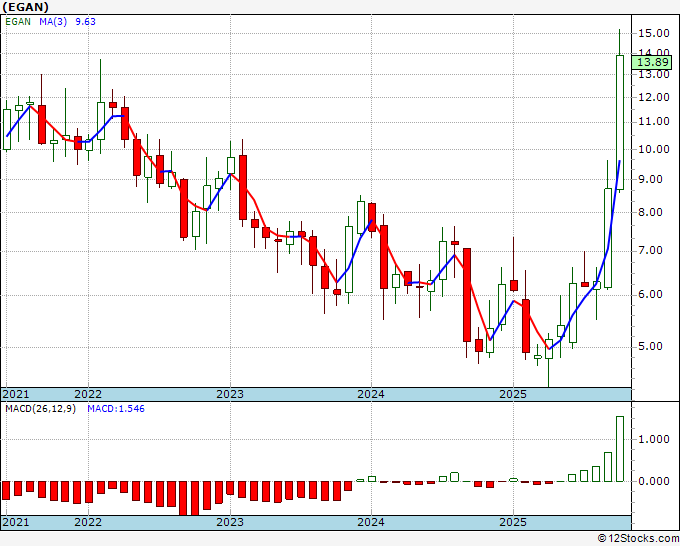Click the EGAN legend label

click(x=18, y=22)
